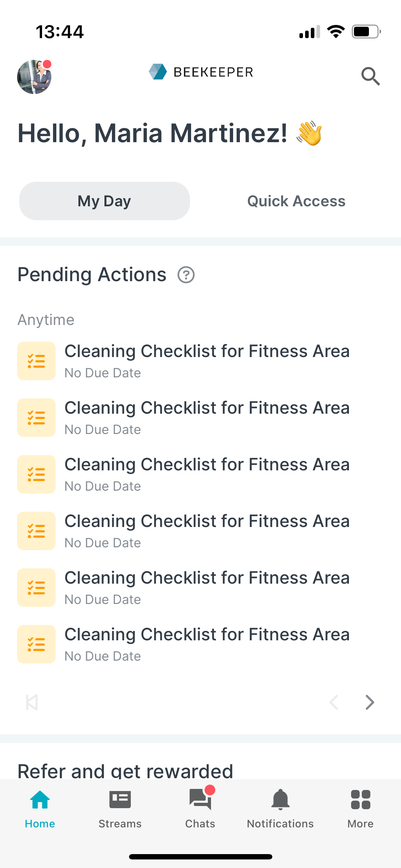Screen dimensions: 401x868
Task: Open first Cleaning Checklist for Fitness Area
Action: [x=200, y=361]
